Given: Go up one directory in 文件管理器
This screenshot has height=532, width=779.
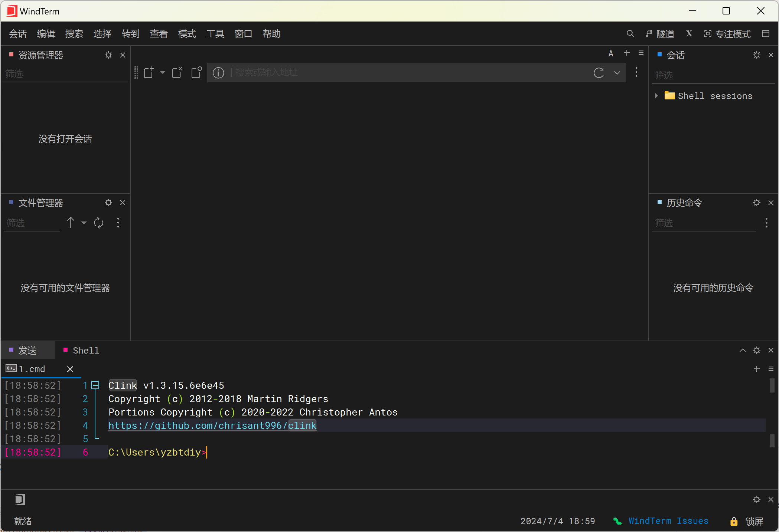Looking at the screenshot, I should (71, 223).
